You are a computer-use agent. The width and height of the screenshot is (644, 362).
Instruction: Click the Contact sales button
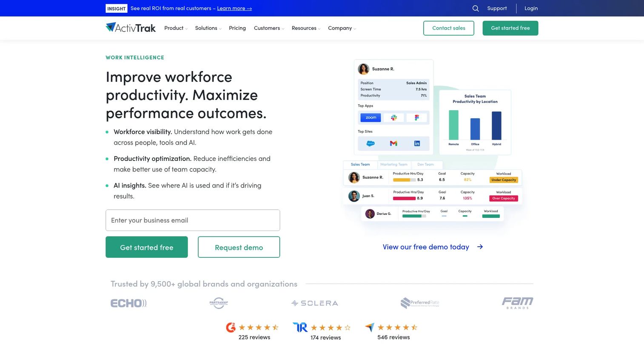449,28
